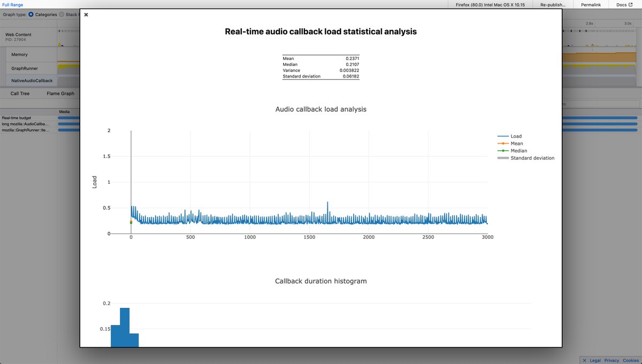This screenshot has height=364, width=642.
Task: Click the Mean value 0.2371
Action: (352, 58)
